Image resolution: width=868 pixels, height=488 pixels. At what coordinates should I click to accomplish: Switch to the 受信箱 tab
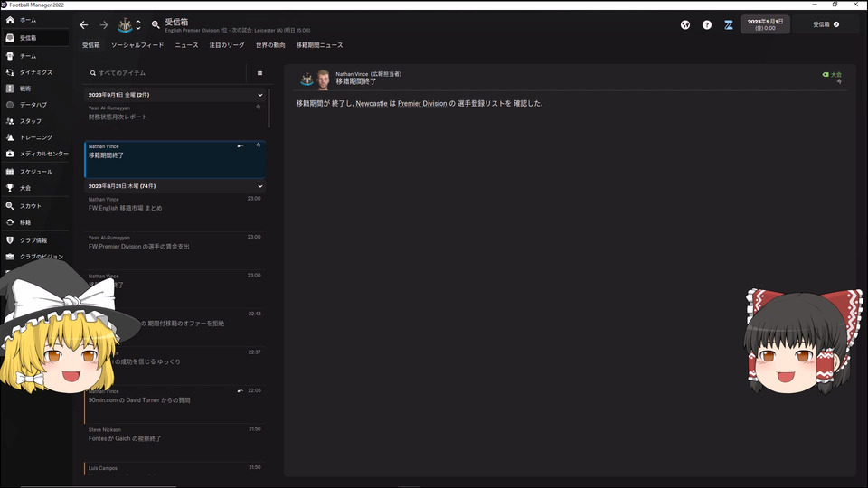point(90,45)
